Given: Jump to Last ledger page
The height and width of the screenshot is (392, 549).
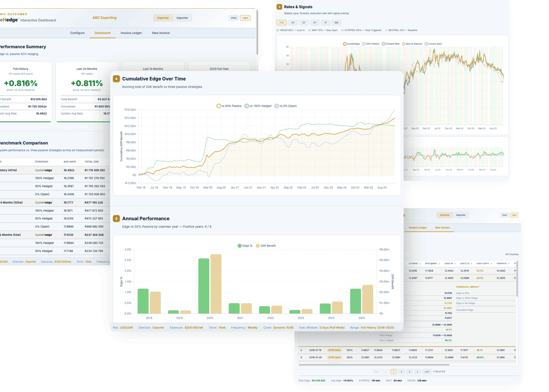Looking at the screenshot, I should [427, 372].
